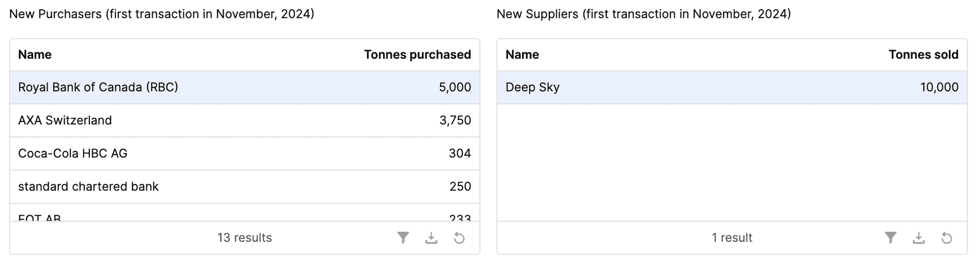Click the 5,000 tonnes purchased cell
The width and height of the screenshot is (980, 269).
click(455, 87)
